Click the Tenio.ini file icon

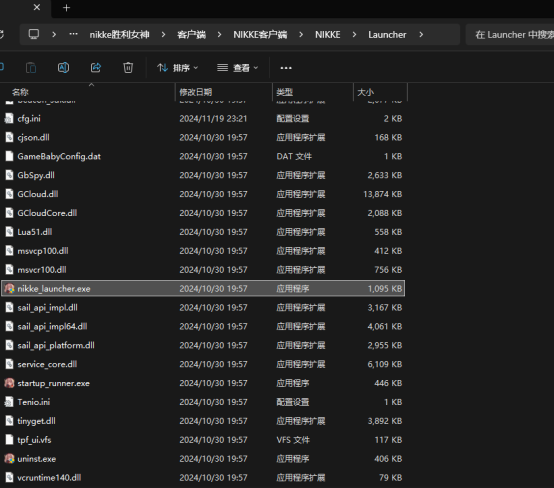click(10, 402)
